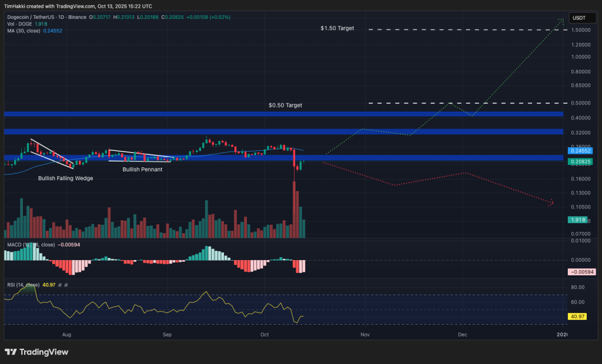This screenshot has width=602, height=364.
Task: Click the Dogecoin / TetherUS symbol name
Action: tap(32, 18)
